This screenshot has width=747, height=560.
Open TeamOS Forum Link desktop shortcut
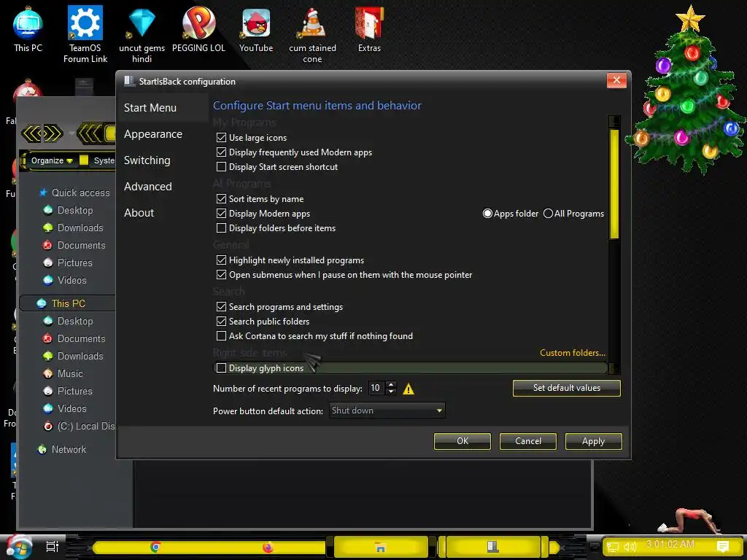point(85,34)
